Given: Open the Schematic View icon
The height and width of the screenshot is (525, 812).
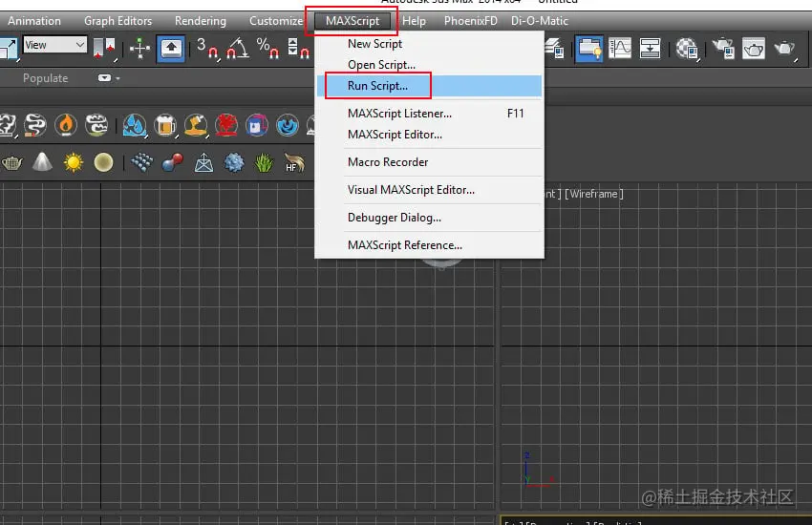Looking at the screenshot, I should [650, 49].
